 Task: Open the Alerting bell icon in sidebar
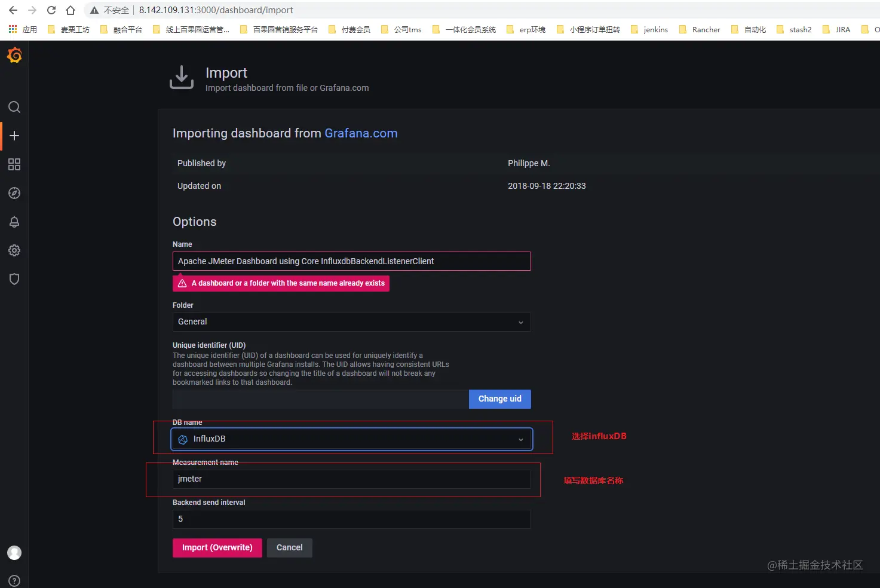pos(14,222)
